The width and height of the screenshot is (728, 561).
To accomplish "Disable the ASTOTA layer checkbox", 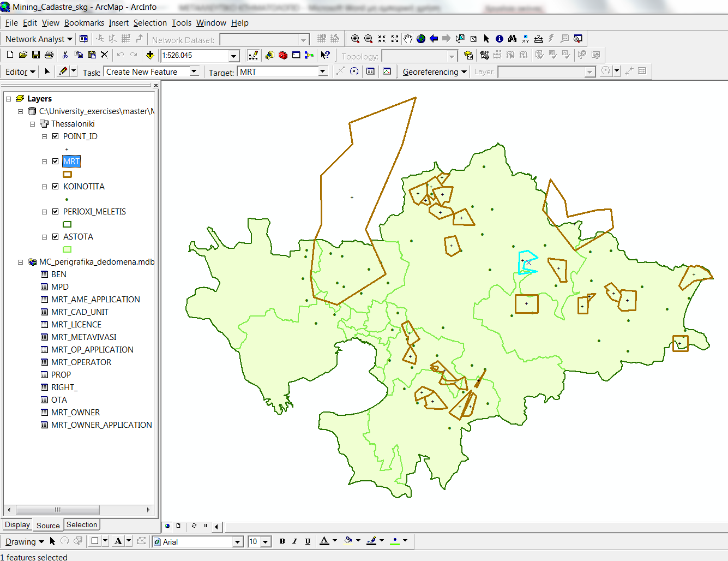I will (56, 237).
